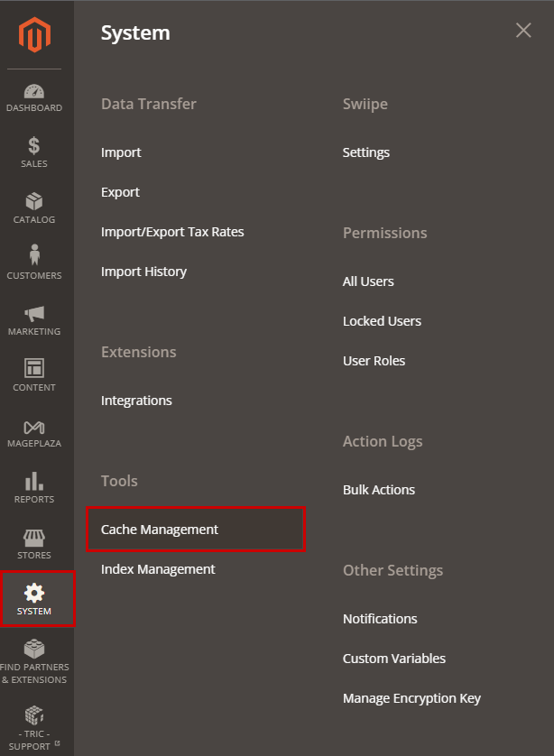This screenshot has width=554, height=756.
Task: Open Manage Encryption Key setting
Action: (x=411, y=698)
